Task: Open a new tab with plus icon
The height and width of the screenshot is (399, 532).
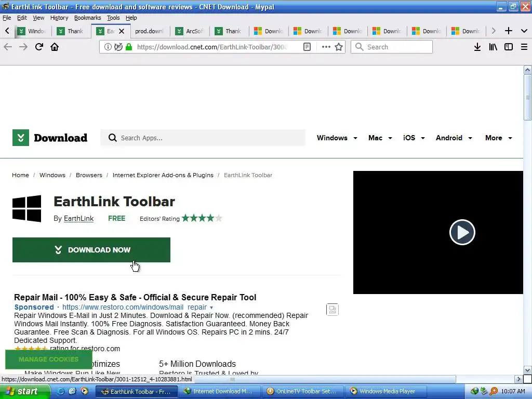Action: [508, 31]
